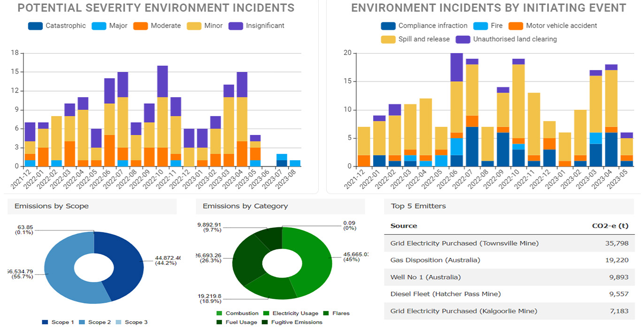Toggle the Catastrophic legend item in severity chart
Screen dimensions: 644x333
57,26
